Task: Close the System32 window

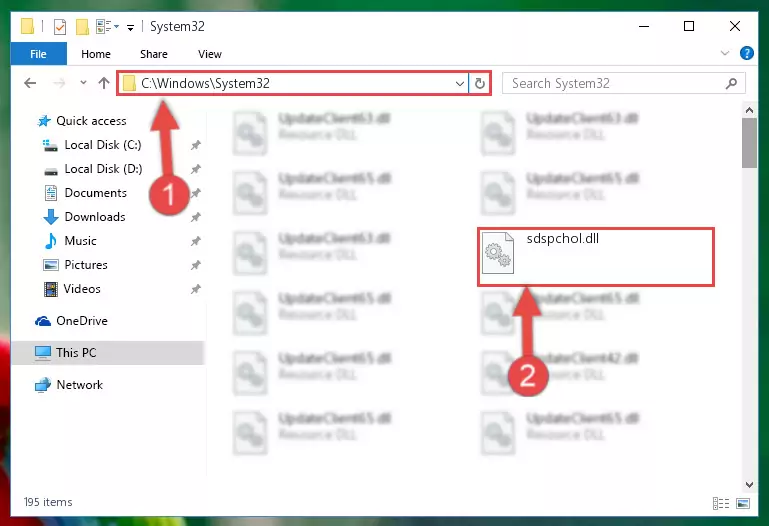Action: [735, 26]
